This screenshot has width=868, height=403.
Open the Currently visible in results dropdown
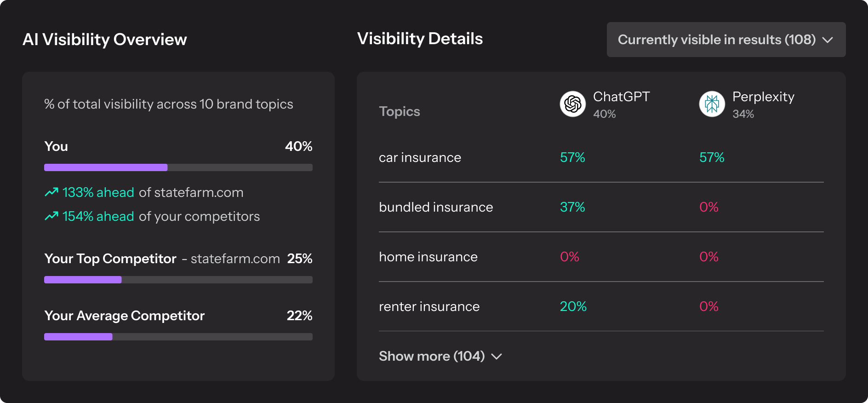point(725,40)
